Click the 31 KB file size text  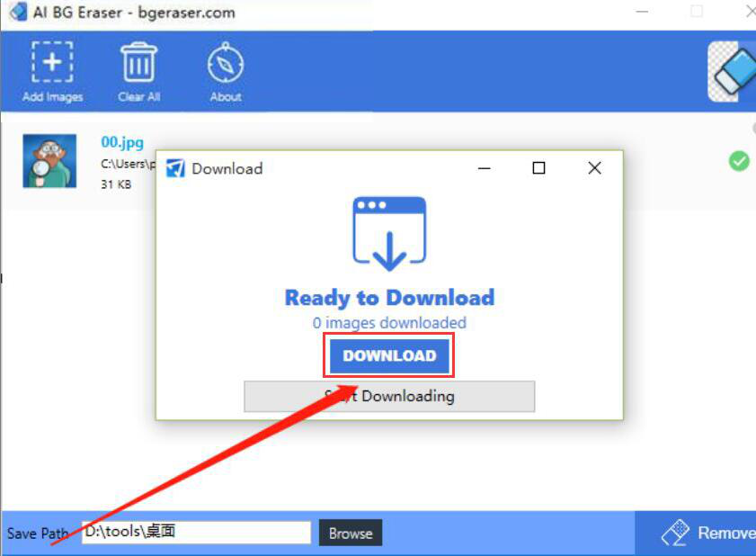tap(116, 184)
